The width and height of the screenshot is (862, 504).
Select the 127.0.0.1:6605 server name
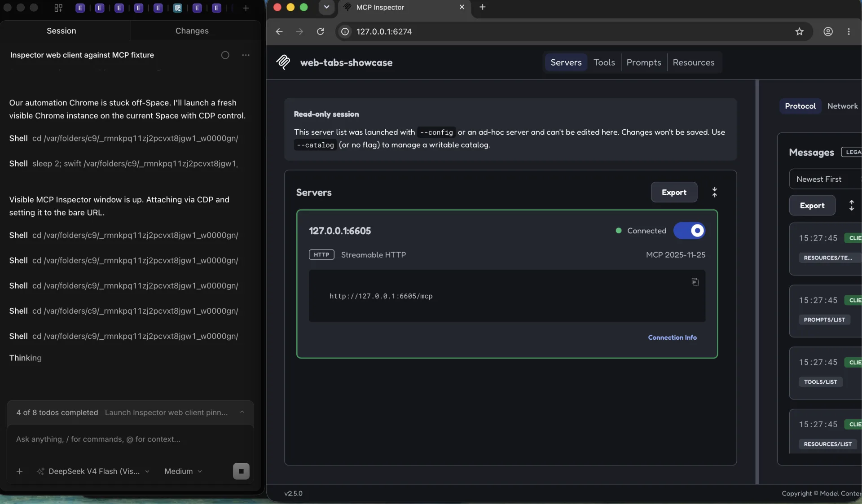(339, 231)
